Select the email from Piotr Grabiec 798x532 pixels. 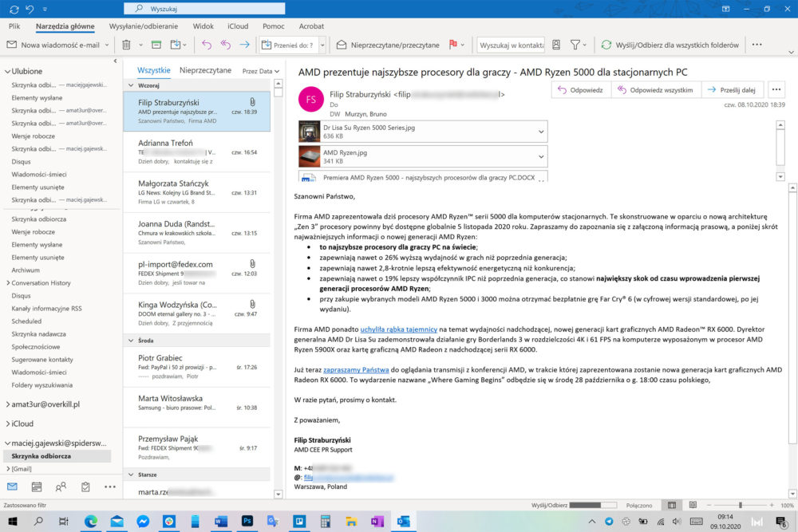pyautogui.click(x=197, y=367)
